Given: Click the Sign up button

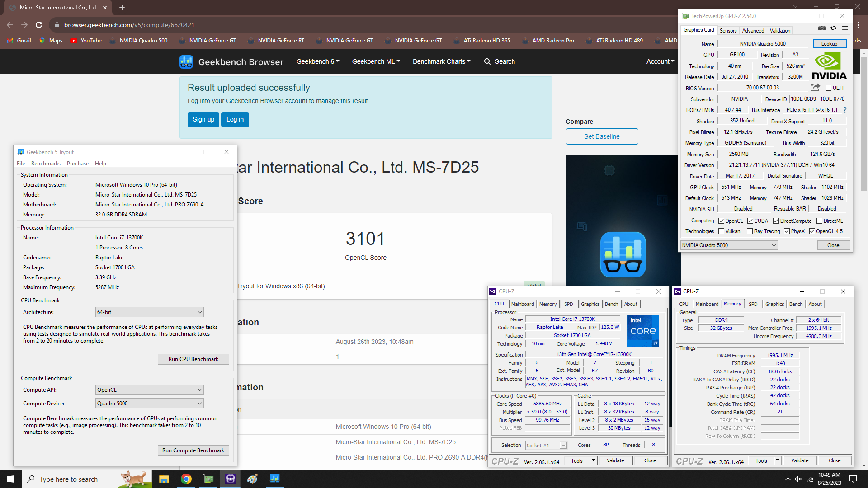Looking at the screenshot, I should (x=203, y=120).
